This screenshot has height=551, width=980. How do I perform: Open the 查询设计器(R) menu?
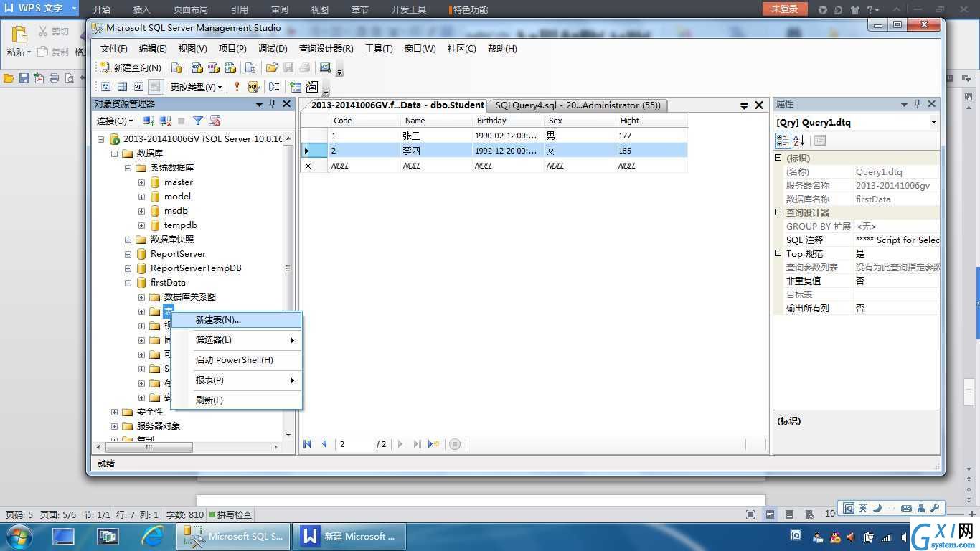point(326,49)
